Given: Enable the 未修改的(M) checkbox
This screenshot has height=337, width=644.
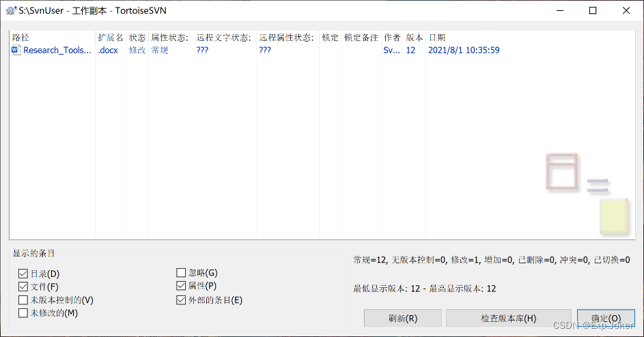Looking at the screenshot, I should (x=24, y=312).
